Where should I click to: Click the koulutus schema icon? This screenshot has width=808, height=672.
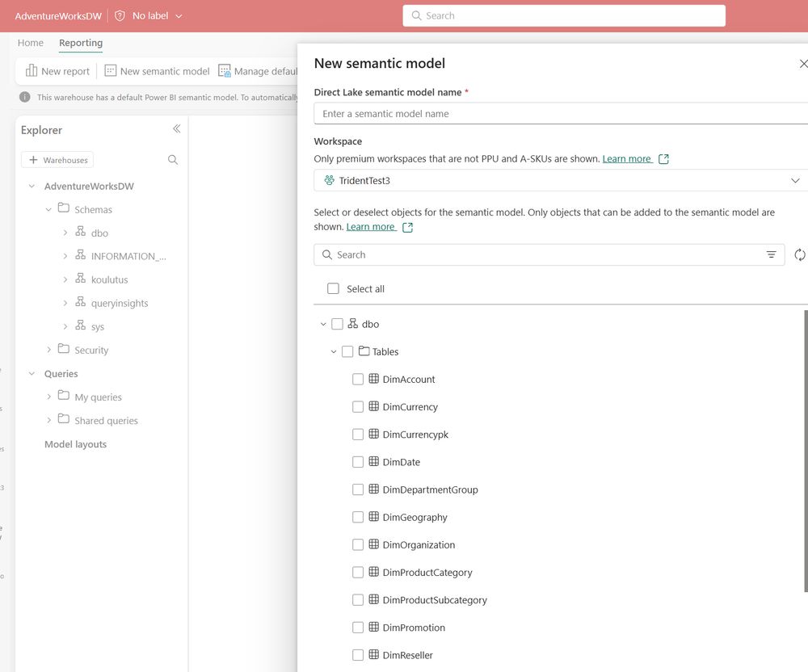(80, 278)
